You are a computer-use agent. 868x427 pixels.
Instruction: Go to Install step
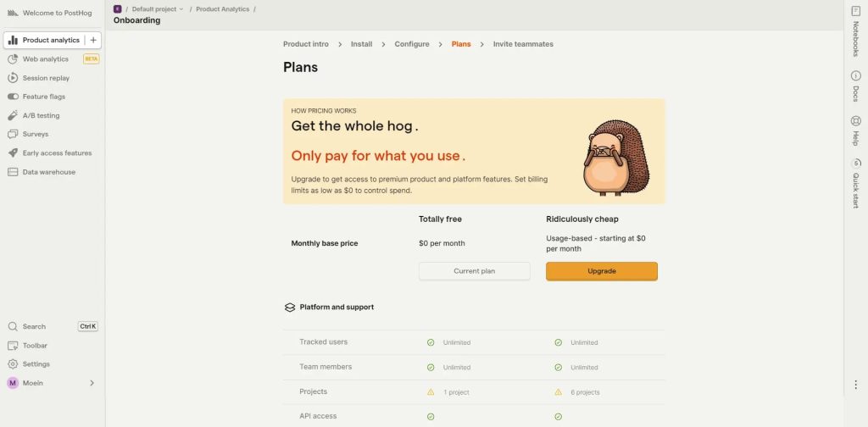tap(361, 44)
